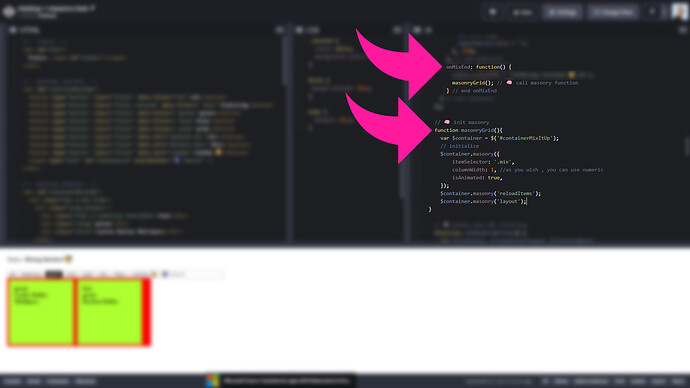Open the Settings button in the header
Viewport: 690px width, 388px height.
[563, 12]
